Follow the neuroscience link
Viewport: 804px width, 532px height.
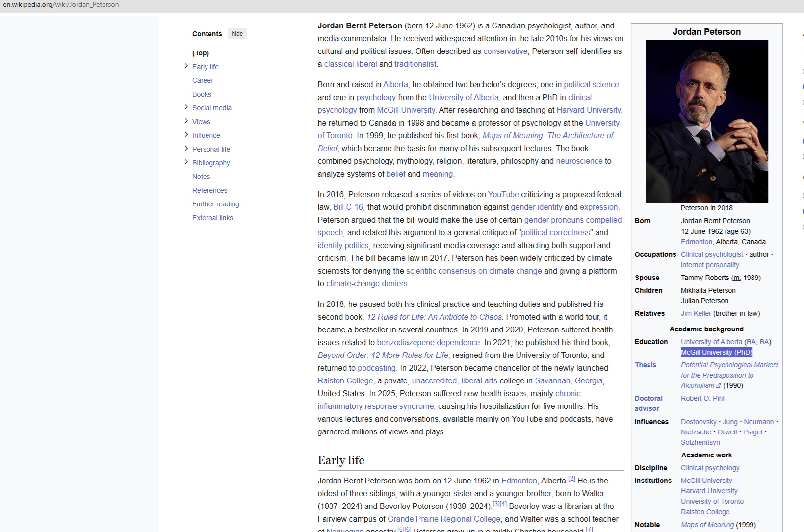click(x=579, y=161)
